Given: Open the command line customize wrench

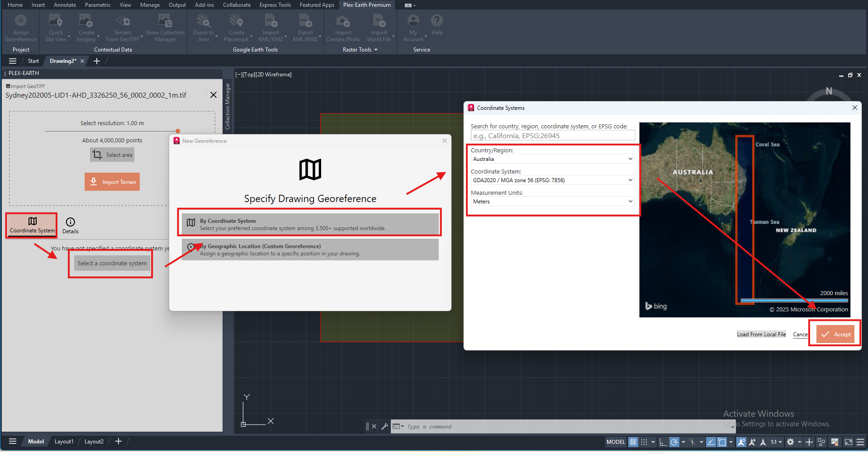Looking at the screenshot, I should [384, 426].
